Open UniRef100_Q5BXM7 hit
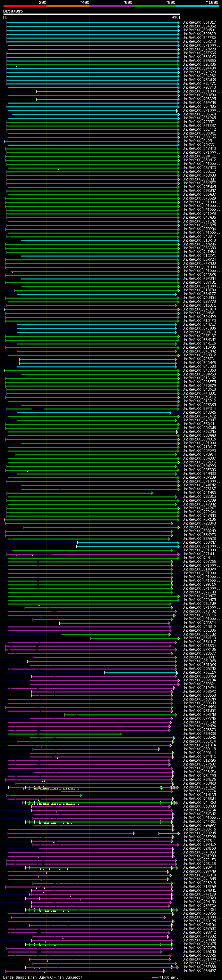 click(199, 543)
